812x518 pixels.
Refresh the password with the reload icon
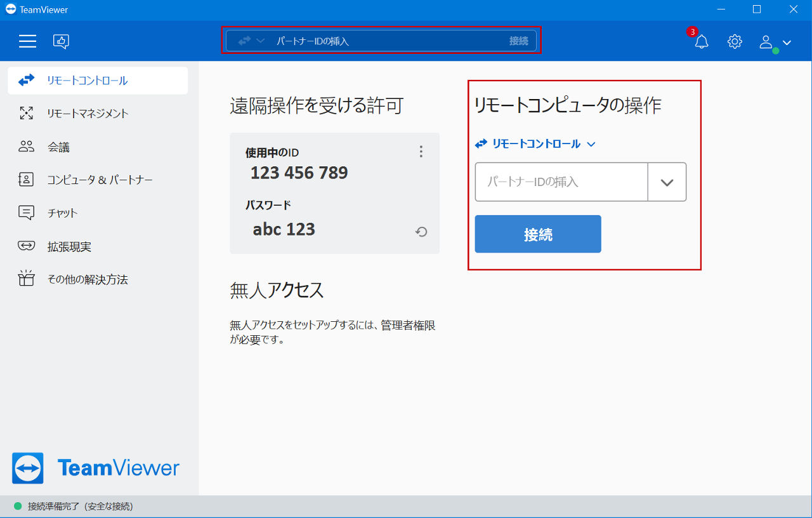[421, 232]
